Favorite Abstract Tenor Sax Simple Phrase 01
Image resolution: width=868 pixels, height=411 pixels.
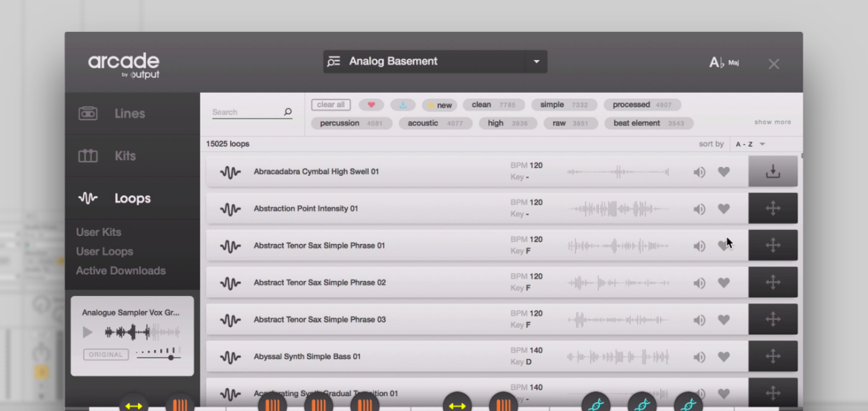723,246
